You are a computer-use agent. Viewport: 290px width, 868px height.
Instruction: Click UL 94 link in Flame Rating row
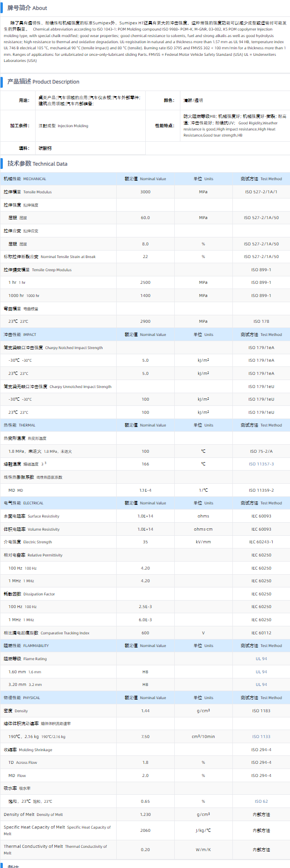(261, 659)
